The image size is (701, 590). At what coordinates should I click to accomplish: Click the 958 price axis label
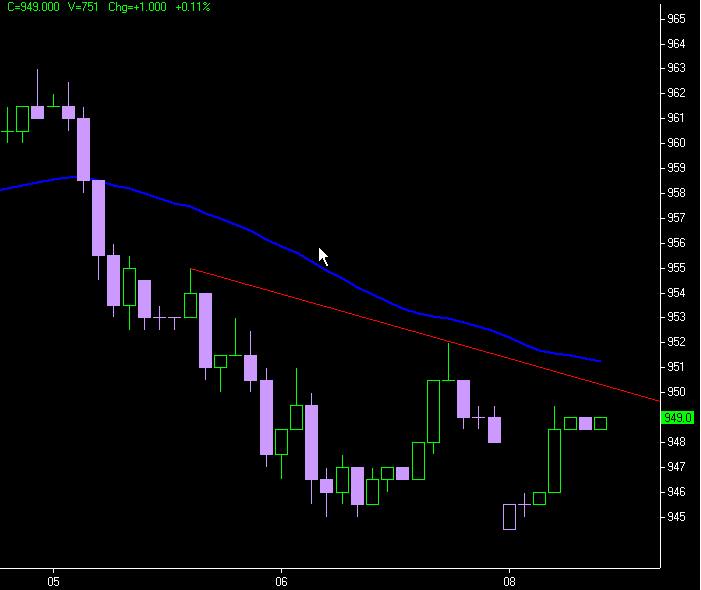point(676,193)
